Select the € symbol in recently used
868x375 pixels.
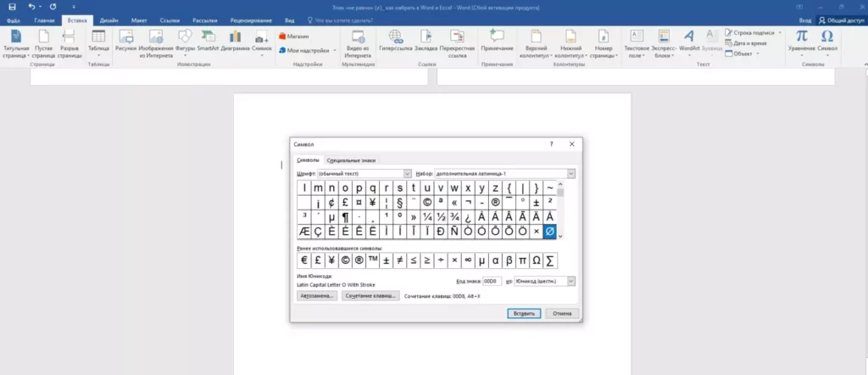tap(304, 260)
